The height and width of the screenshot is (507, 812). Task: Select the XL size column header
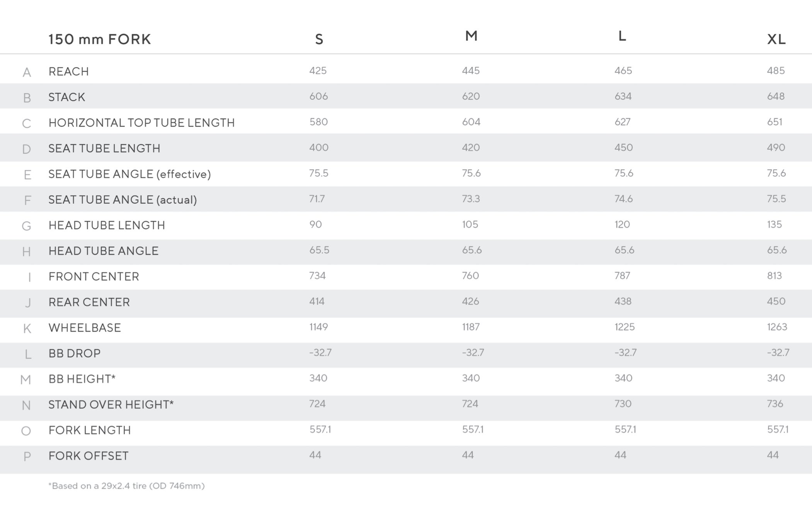tap(776, 39)
